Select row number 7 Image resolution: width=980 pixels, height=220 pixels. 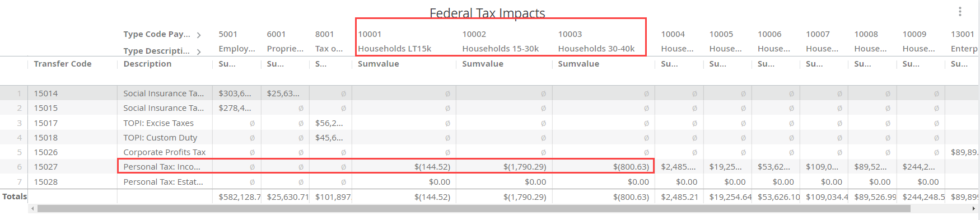click(x=19, y=182)
